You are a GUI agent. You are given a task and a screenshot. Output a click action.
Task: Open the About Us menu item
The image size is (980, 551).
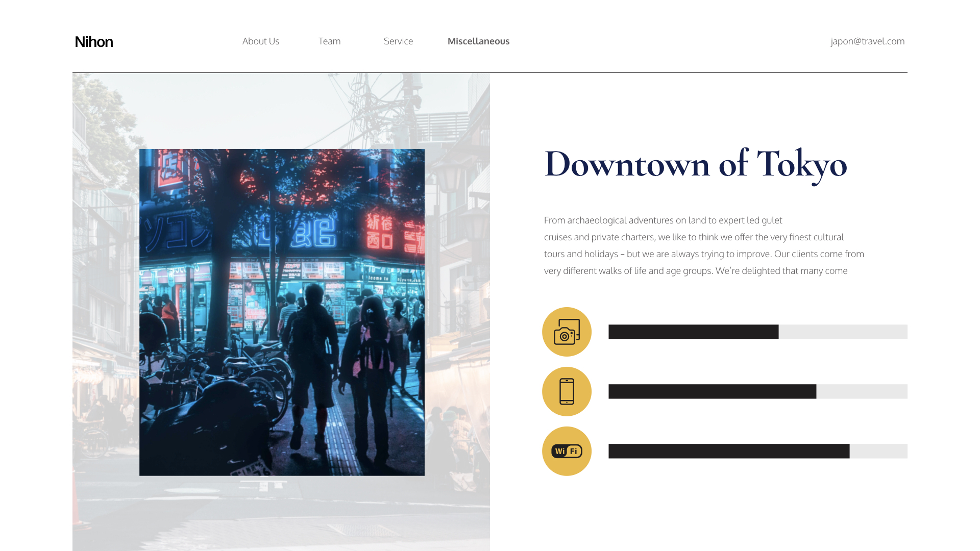click(x=261, y=41)
